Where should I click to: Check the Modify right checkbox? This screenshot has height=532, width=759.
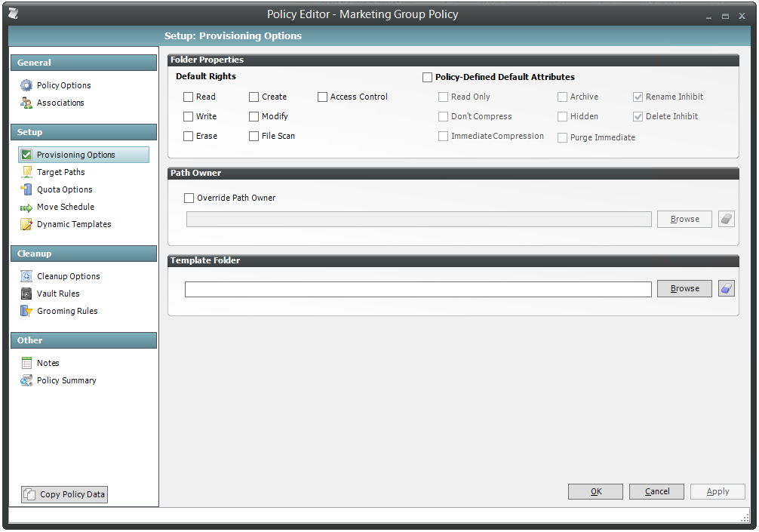coord(254,117)
